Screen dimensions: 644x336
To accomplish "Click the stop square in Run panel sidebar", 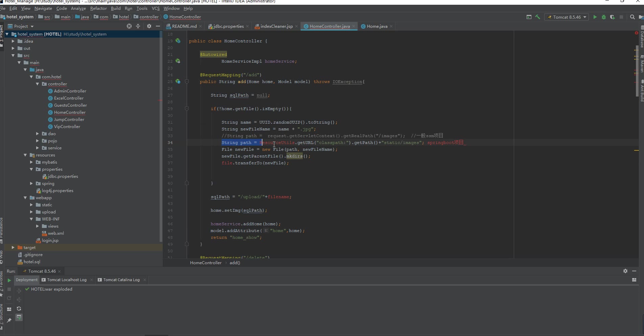I will (9, 289).
